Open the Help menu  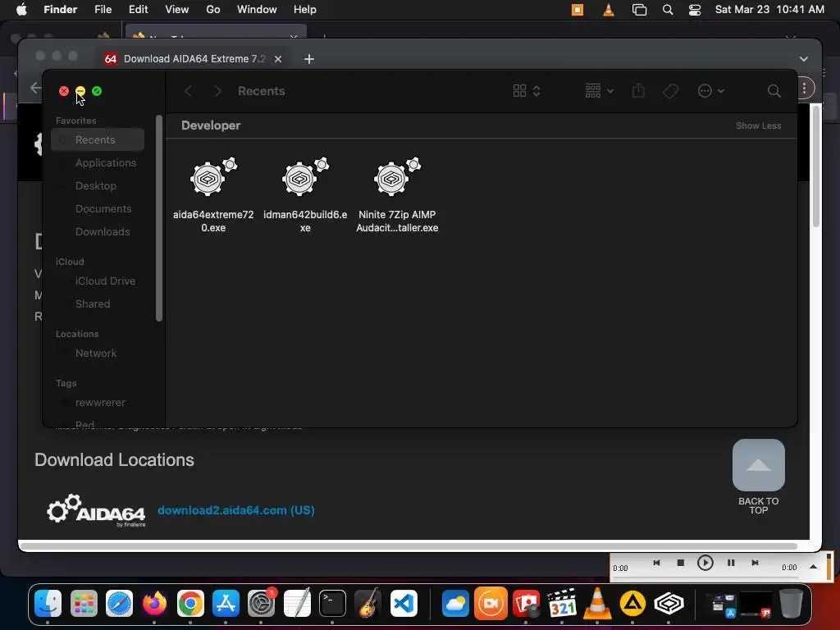pyautogui.click(x=305, y=10)
